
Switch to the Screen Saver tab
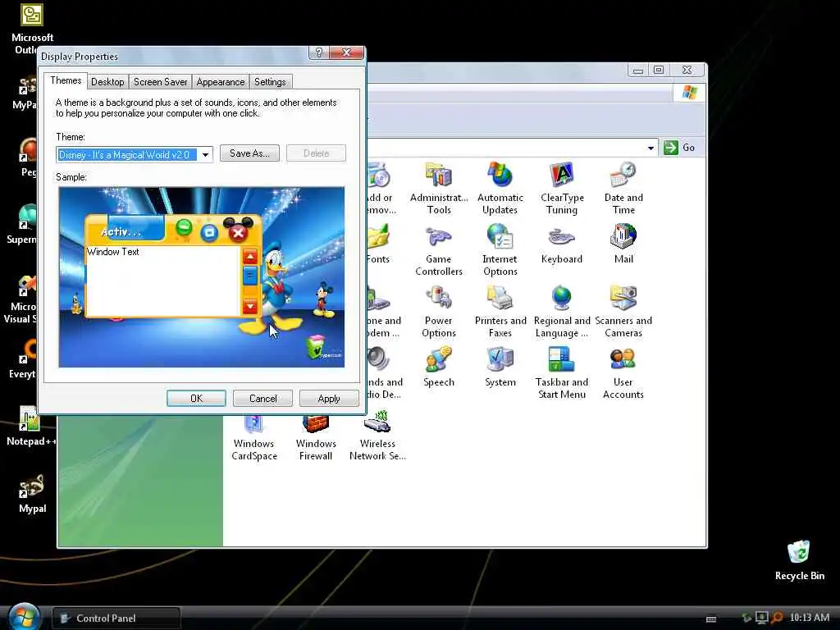[160, 82]
